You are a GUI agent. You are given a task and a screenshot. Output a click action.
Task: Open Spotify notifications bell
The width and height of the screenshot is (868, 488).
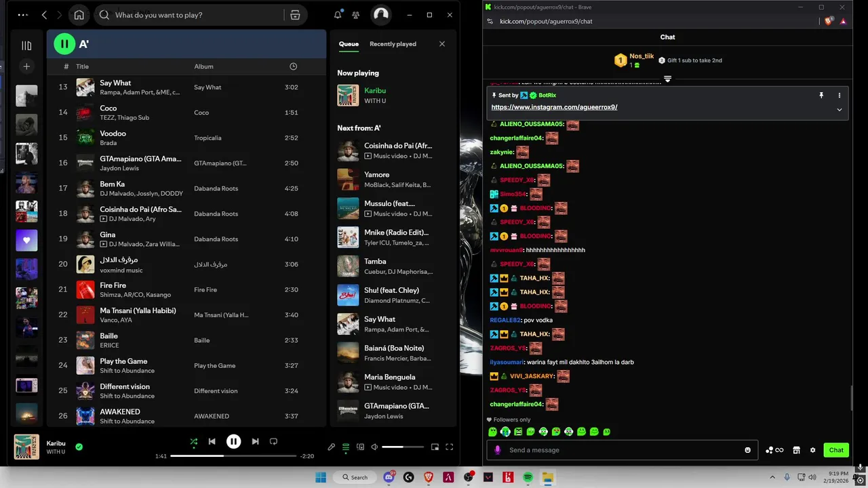click(x=338, y=15)
